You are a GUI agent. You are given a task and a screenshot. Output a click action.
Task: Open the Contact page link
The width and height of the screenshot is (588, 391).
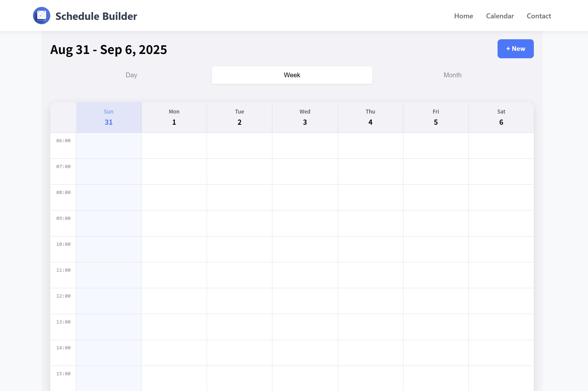coord(539,16)
